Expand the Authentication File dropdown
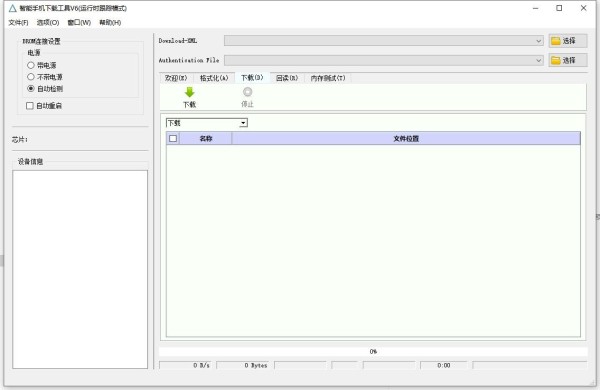This screenshot has width=600, height=390. 538,60
